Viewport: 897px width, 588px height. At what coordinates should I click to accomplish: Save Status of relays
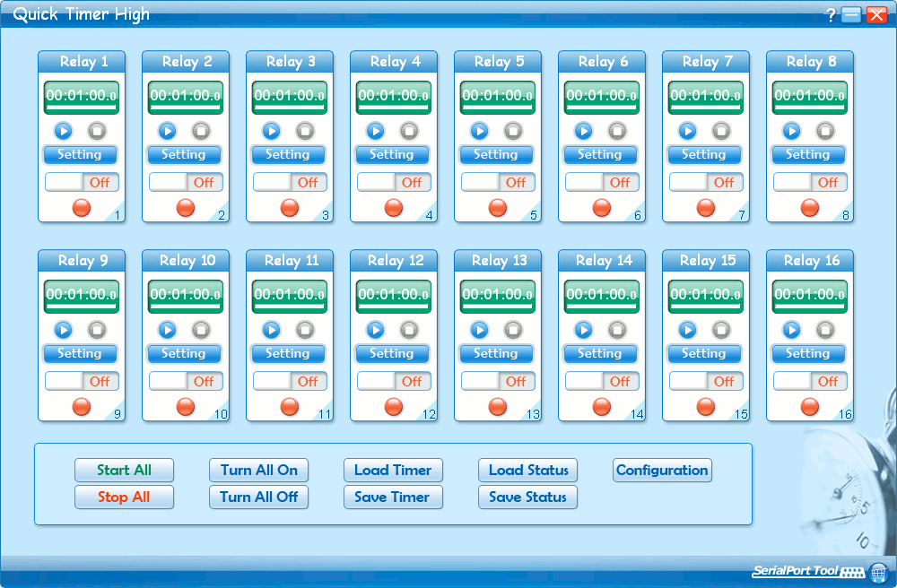pos(528,497)
